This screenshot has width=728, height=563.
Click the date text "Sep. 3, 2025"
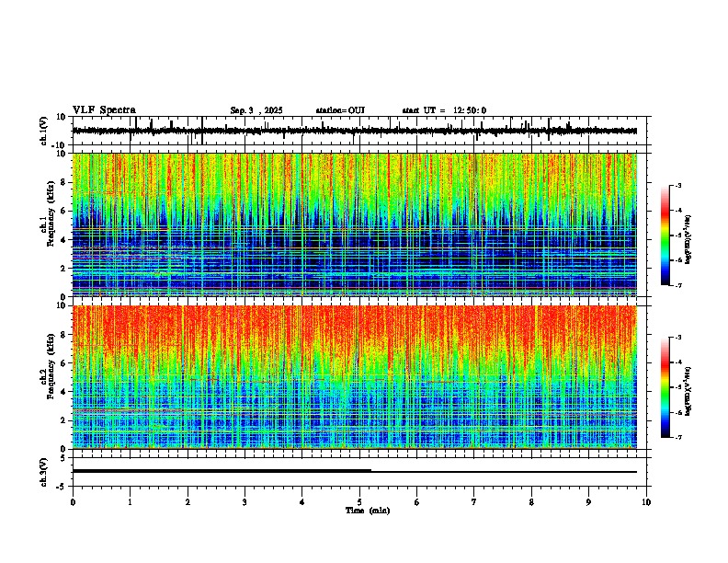[x=256, y=110]
